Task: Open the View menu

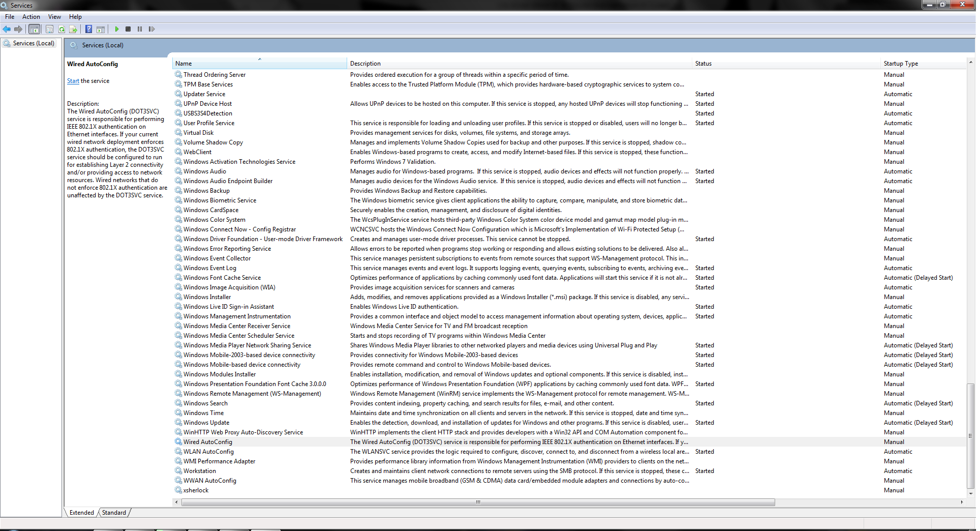Action: click(x=54, y=17)
